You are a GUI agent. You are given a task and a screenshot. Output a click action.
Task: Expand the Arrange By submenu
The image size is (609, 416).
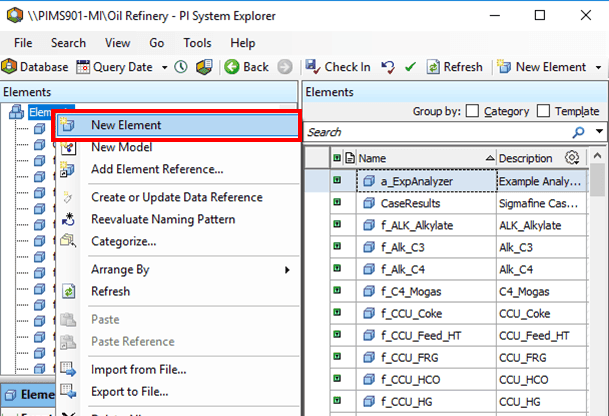(x=287, y=270)
